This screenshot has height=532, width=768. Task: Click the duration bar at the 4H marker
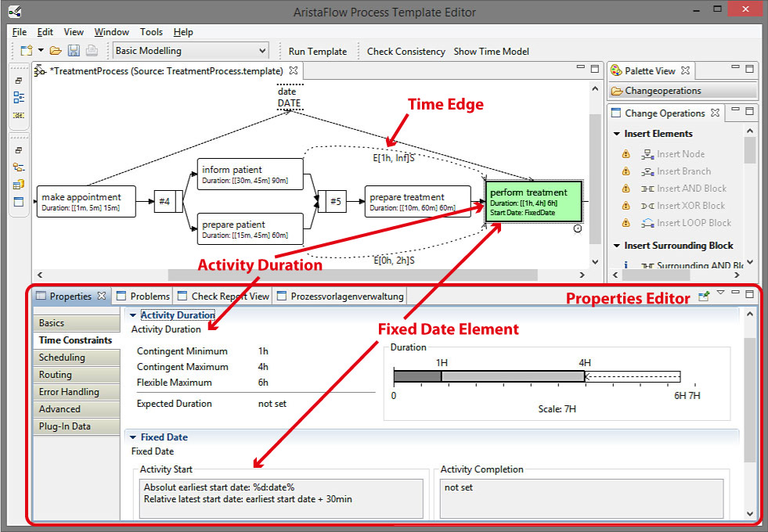point(585,376)
